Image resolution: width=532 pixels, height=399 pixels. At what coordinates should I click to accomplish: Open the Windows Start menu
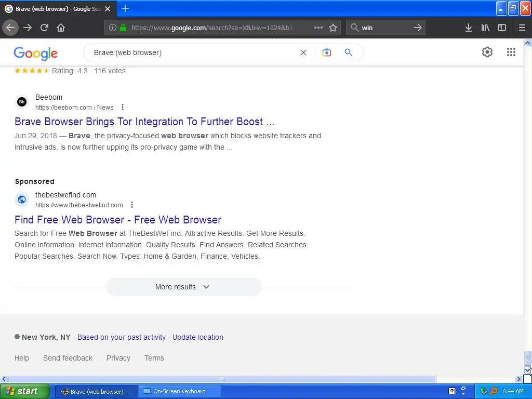(x=25, y=392)
